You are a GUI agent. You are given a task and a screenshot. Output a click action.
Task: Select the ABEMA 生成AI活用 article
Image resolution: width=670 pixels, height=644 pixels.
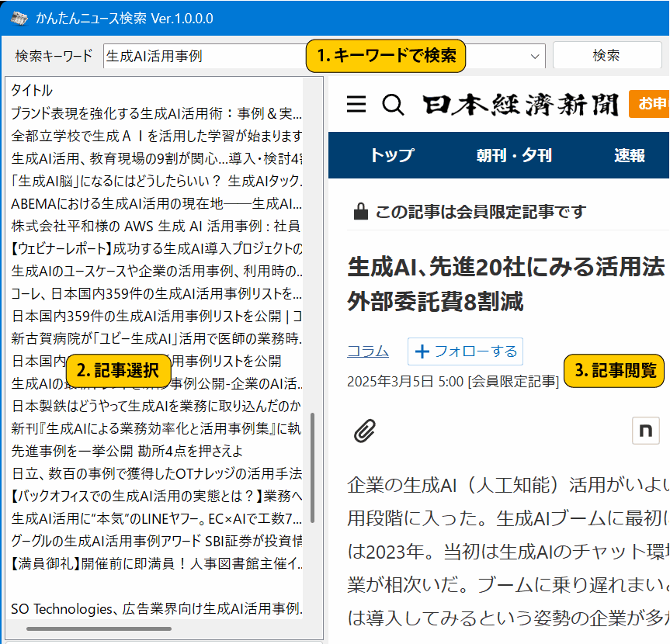click(x=155, y=204)
